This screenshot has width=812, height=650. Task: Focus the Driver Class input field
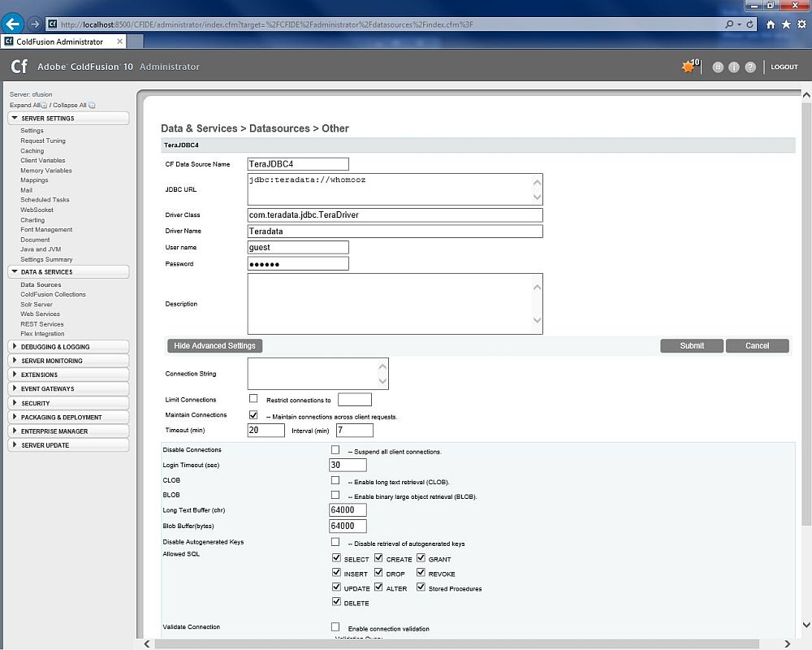[x=395, y=215]
